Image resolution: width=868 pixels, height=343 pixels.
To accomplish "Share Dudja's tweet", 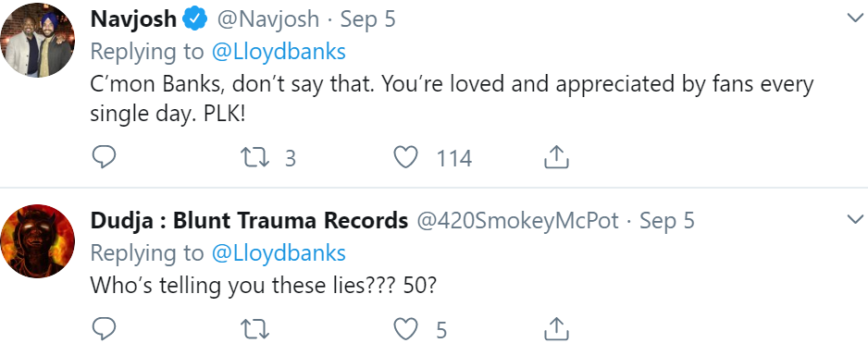I will tap(556, 329).
